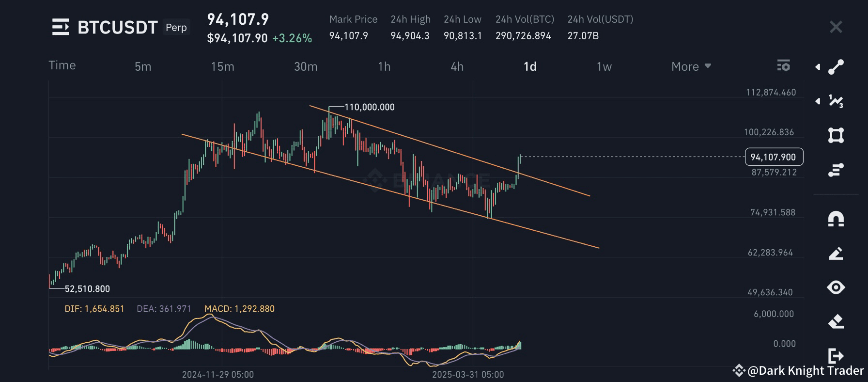Close the full-screen chart

836,27
